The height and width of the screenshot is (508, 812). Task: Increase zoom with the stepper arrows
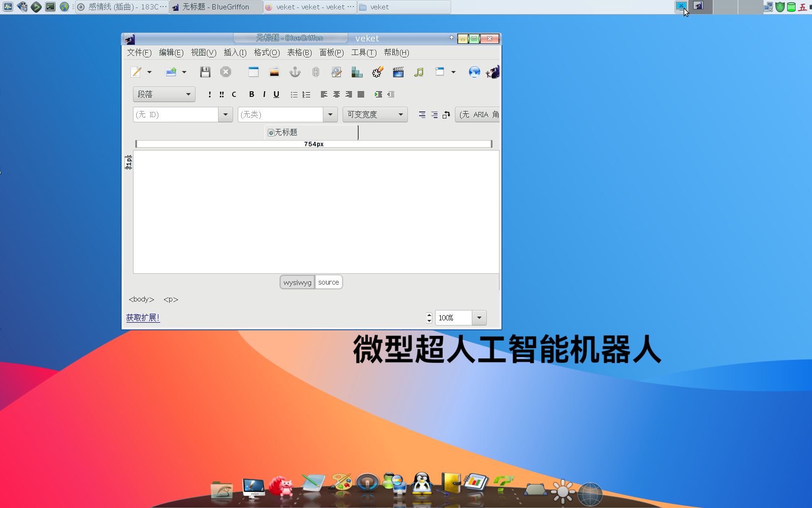(x=429, y=315)
